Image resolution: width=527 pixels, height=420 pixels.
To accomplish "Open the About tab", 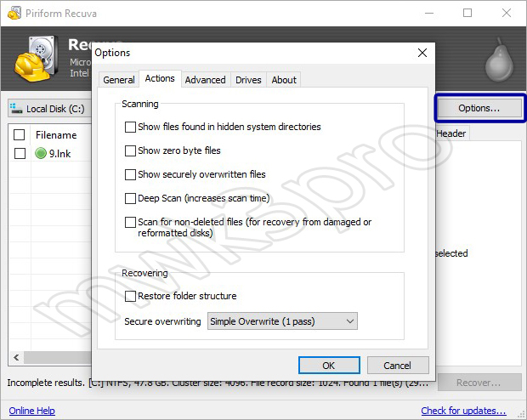I will pos(284,80).
